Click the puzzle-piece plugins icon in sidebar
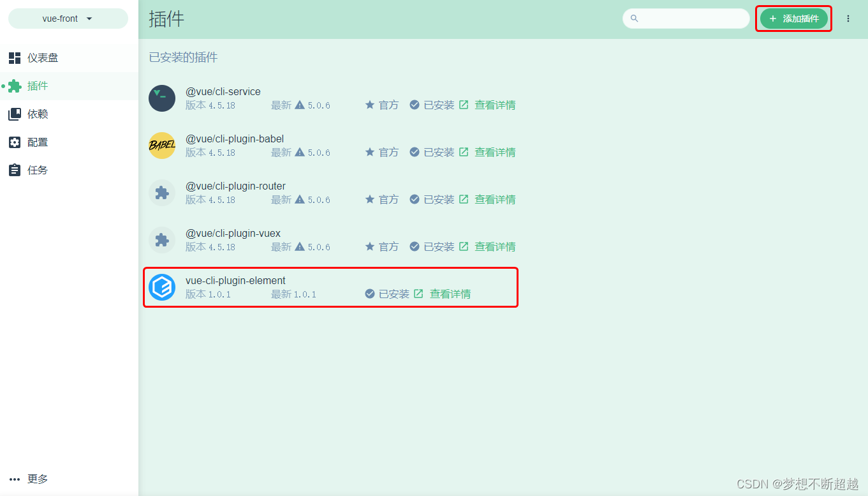The width and height of the screenshot is (868, 496). 15,86
